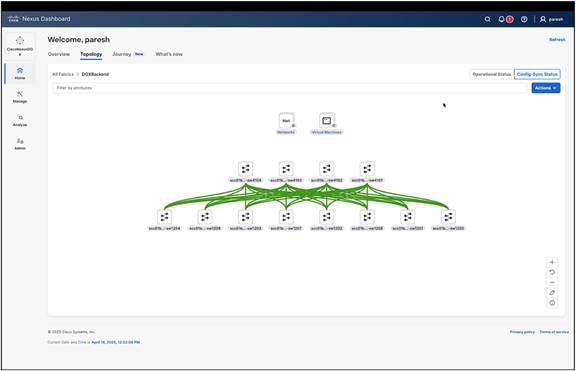The height and width of the screenshot is (371, 576).
Task: Select leaf switch ending sw1205
Action: [448, 217]
